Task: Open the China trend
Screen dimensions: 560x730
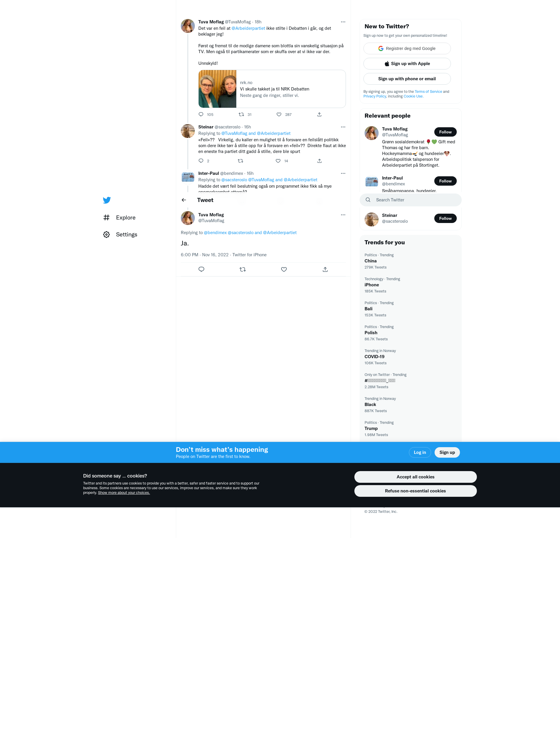Action: pyautogui.click(x=411, y=261)
